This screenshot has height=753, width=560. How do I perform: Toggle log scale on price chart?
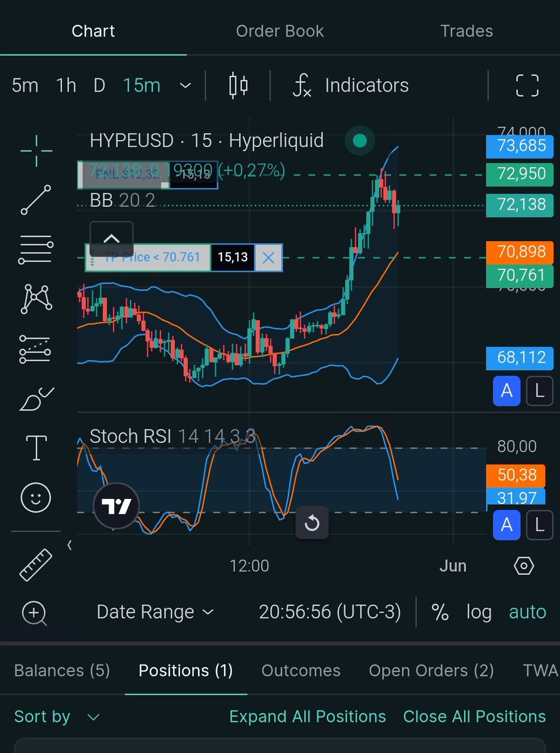click(x=539, y=391)
